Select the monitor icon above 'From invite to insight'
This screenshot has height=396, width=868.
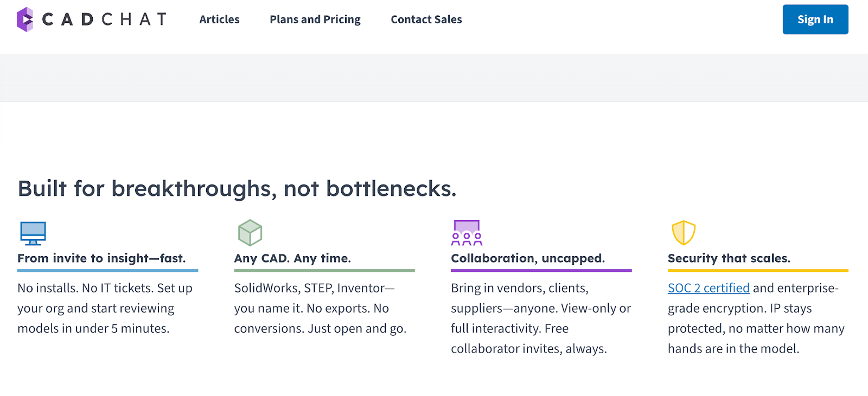pyautogui.click(x=33, y=233)
